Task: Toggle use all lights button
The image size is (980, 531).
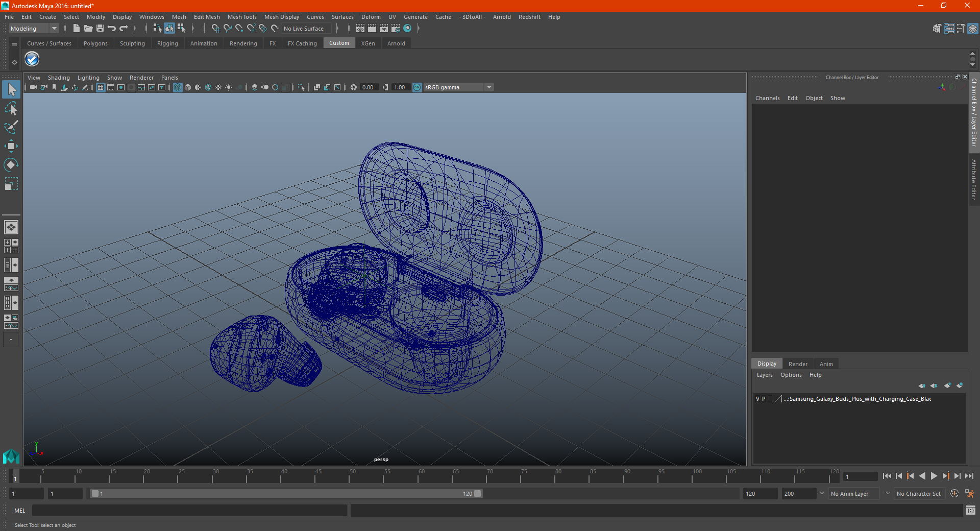Action: coord(229,87)
